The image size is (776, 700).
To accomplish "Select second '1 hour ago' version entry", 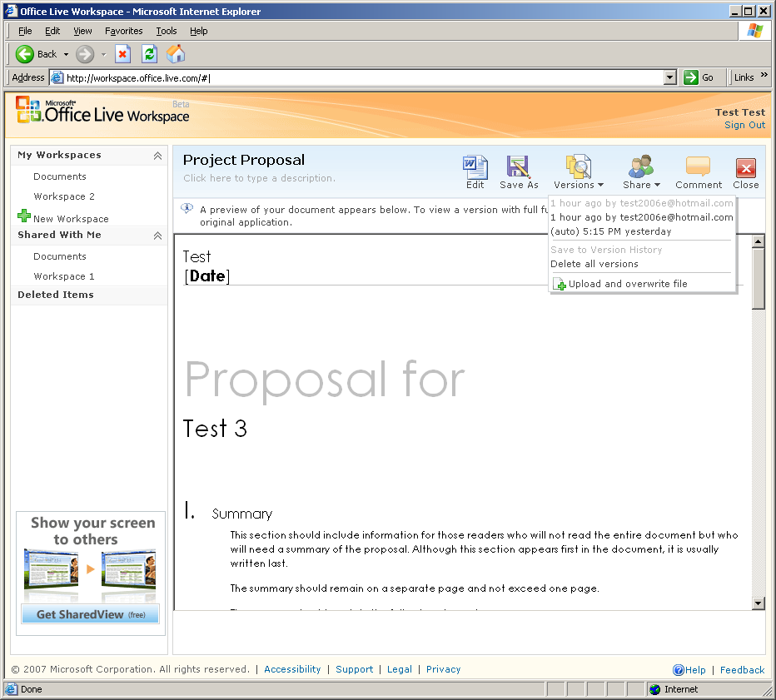I will (641, 217).
